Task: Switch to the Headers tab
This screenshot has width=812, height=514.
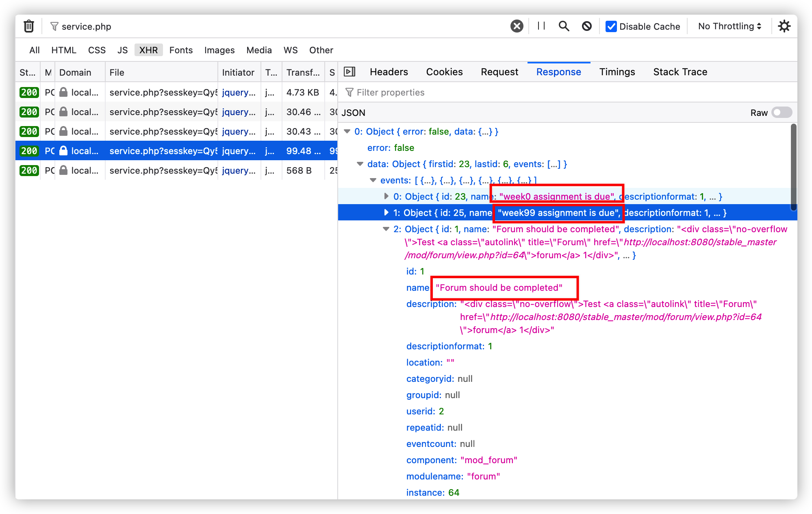Action: (x=389, y=72)
